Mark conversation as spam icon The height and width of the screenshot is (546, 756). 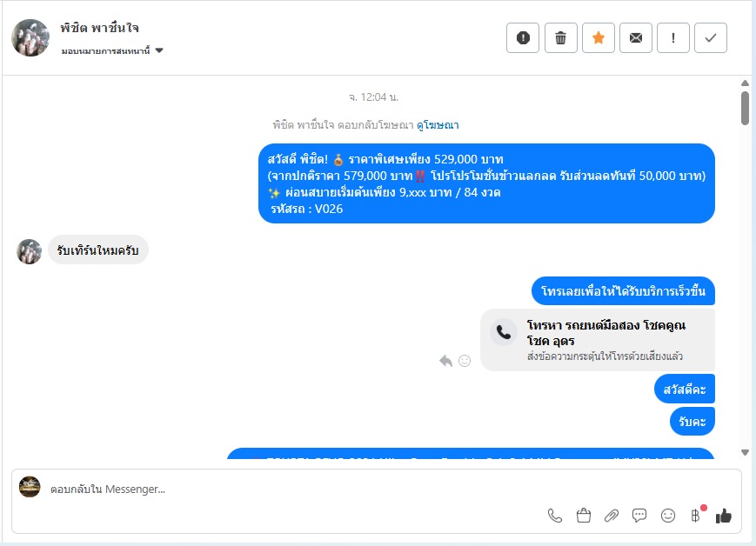tap(523, 37)
